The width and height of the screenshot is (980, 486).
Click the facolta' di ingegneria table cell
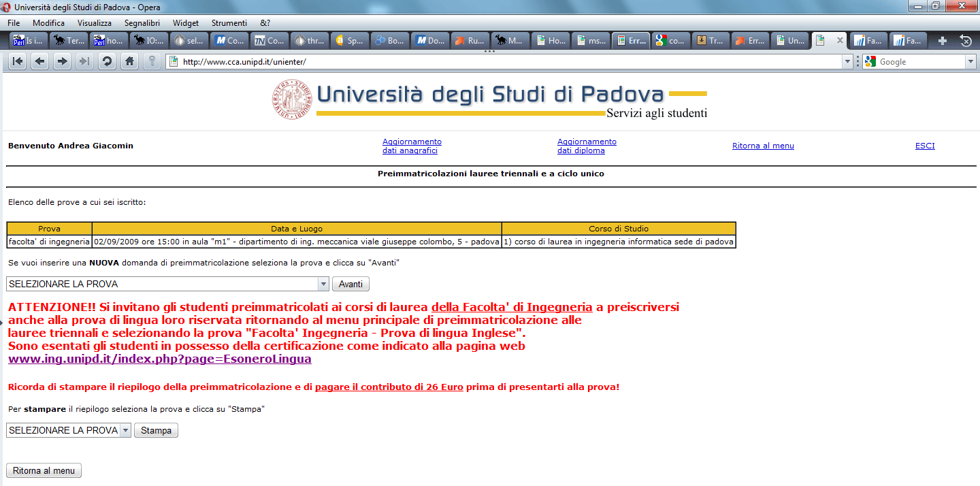49,242
